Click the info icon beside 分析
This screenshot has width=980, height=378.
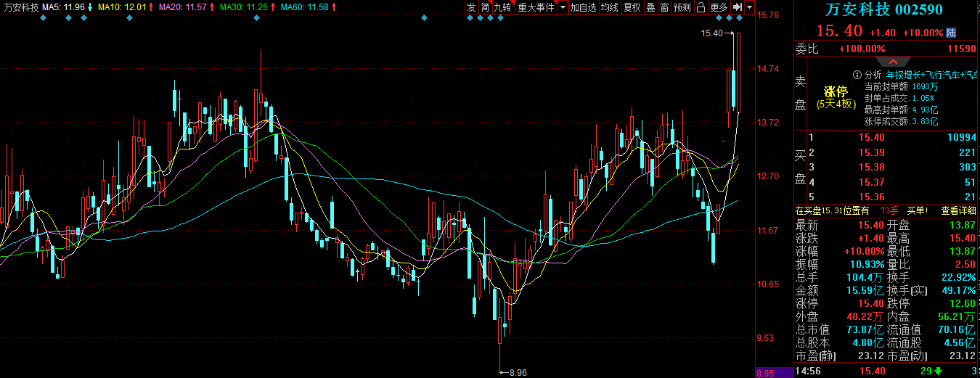click(x=858, y=75)
